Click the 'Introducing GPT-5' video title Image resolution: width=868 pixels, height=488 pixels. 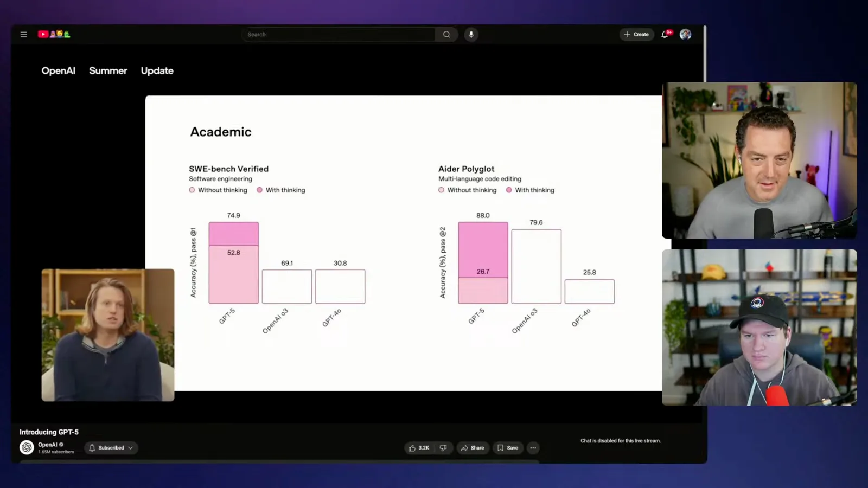tap(49, 432)
